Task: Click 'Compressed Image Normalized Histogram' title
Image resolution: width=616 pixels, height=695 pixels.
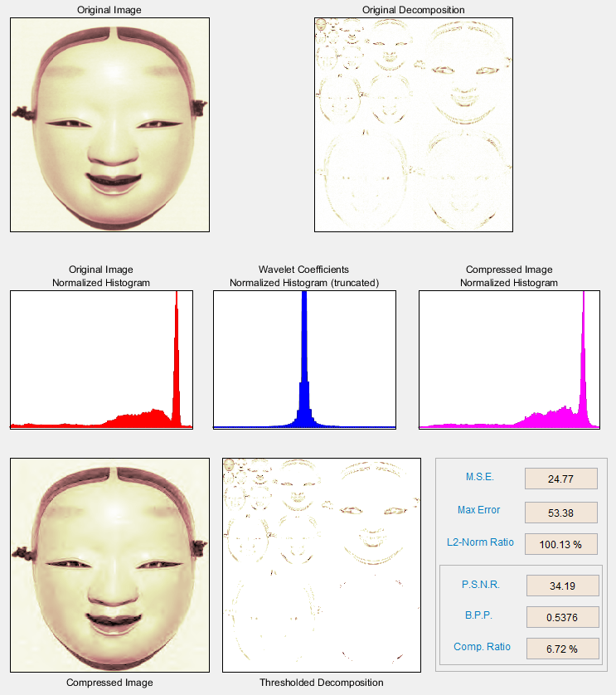Action: click(509, 275)
